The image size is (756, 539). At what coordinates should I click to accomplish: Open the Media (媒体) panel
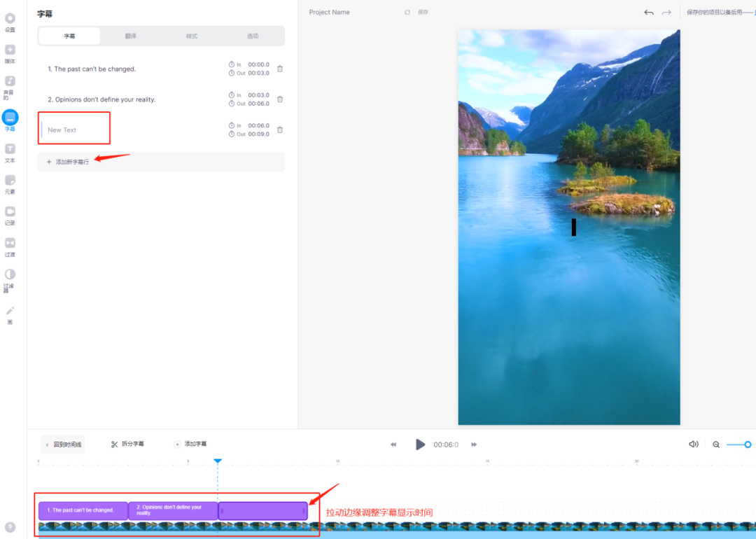coord(10,53)
